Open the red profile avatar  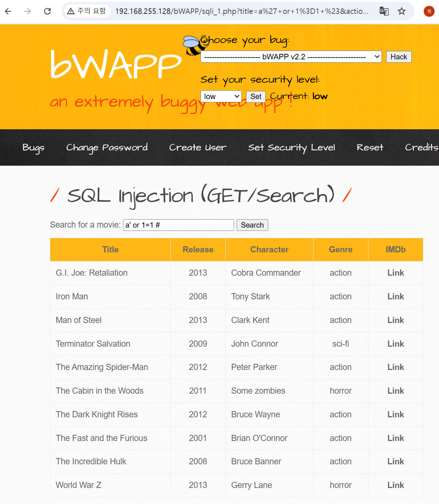pyautogui.click(x=429, y=11)
